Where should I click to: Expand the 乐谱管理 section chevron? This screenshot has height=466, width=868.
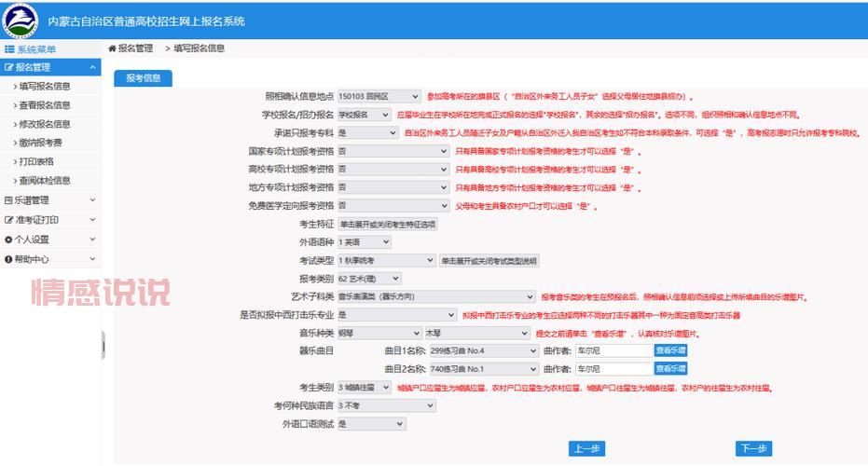pyautogui.click(x=92, y=199)
